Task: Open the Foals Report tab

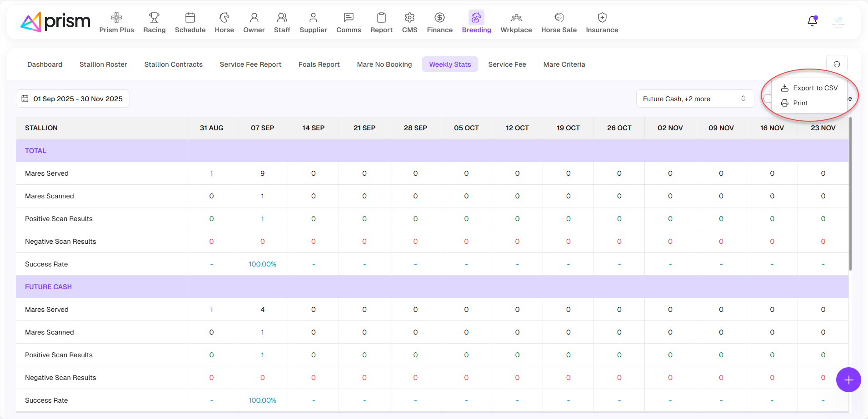Action: tap(319, 64)
